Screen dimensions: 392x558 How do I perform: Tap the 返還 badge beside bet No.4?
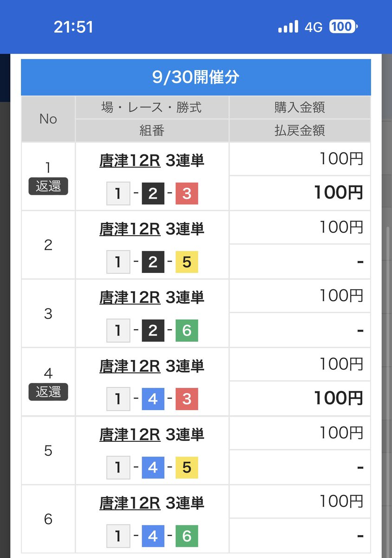point(48,392)
